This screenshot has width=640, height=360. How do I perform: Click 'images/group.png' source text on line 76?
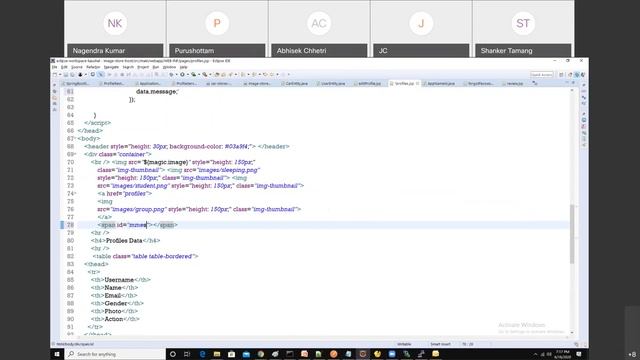coord(138,209)
